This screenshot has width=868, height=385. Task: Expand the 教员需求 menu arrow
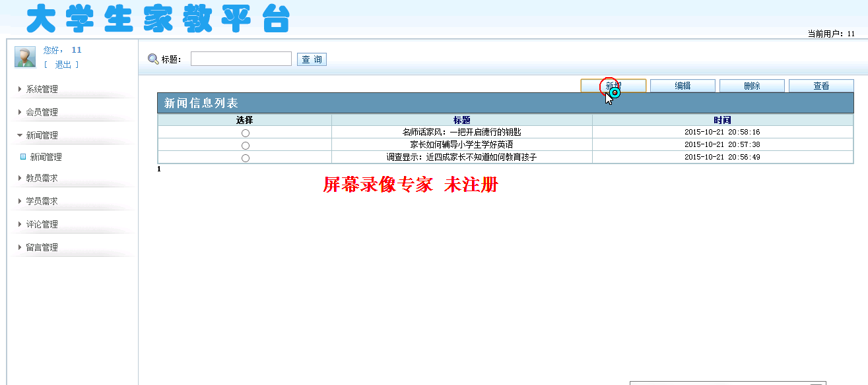click(x=20, y=178)
